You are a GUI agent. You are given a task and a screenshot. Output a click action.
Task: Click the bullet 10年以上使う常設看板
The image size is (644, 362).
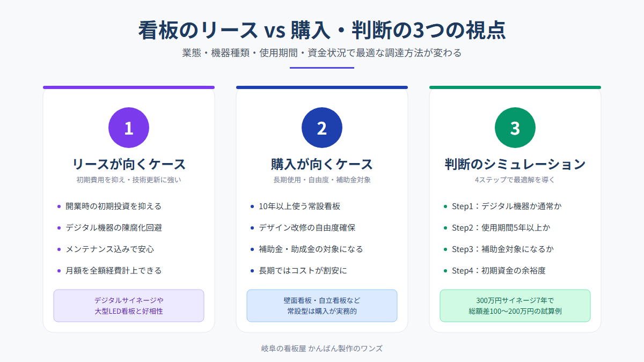pyautogui.click(x=299, y=206)
